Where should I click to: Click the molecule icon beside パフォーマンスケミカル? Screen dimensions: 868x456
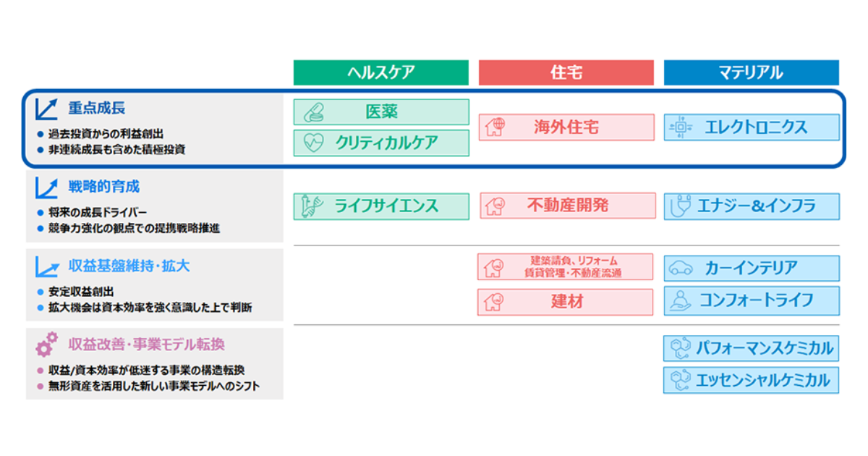(680, 349)
